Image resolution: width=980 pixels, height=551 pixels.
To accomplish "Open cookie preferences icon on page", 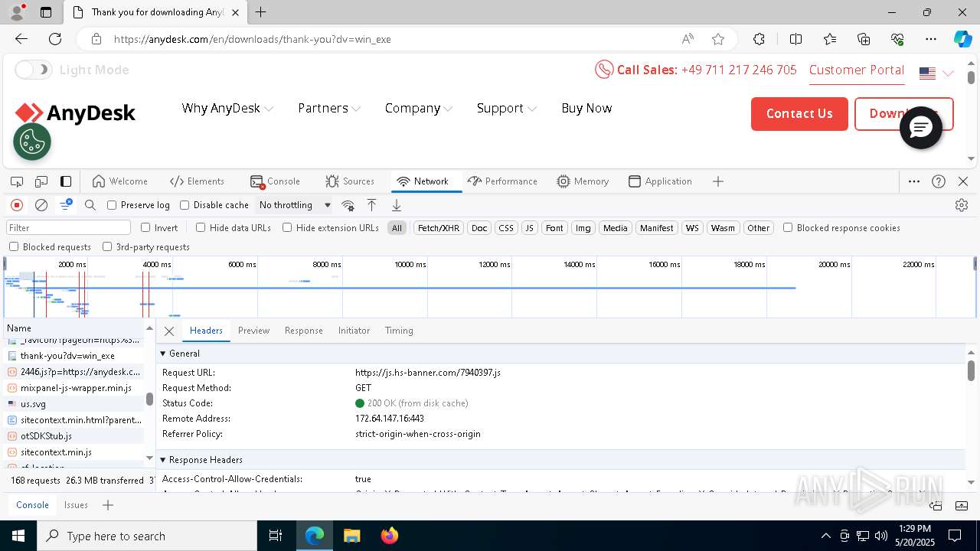I will click(x=32, y=142).
